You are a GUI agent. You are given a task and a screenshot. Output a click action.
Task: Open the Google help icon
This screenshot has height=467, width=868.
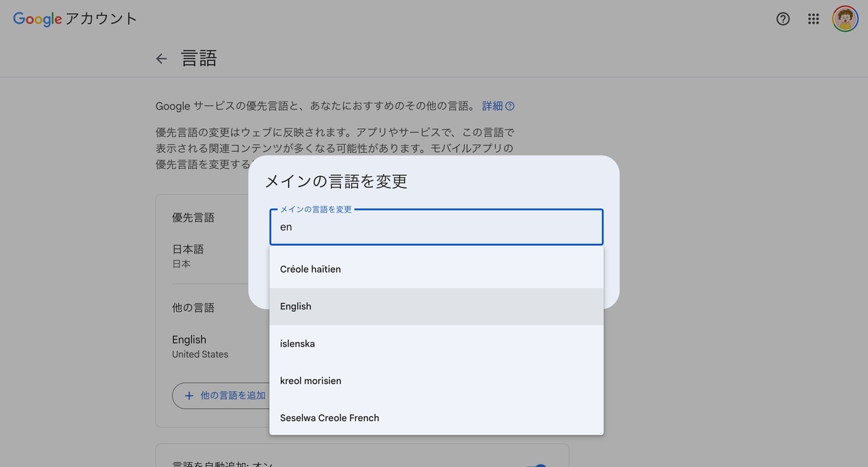point(783,19)
